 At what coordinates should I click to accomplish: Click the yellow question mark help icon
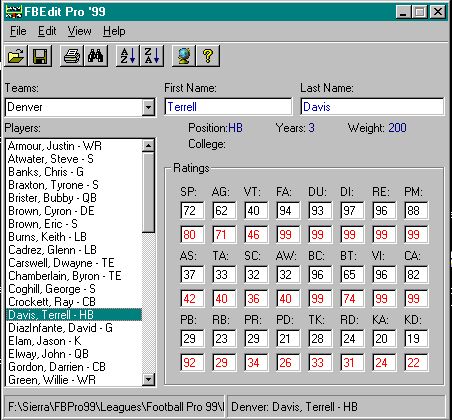[208, 56]
